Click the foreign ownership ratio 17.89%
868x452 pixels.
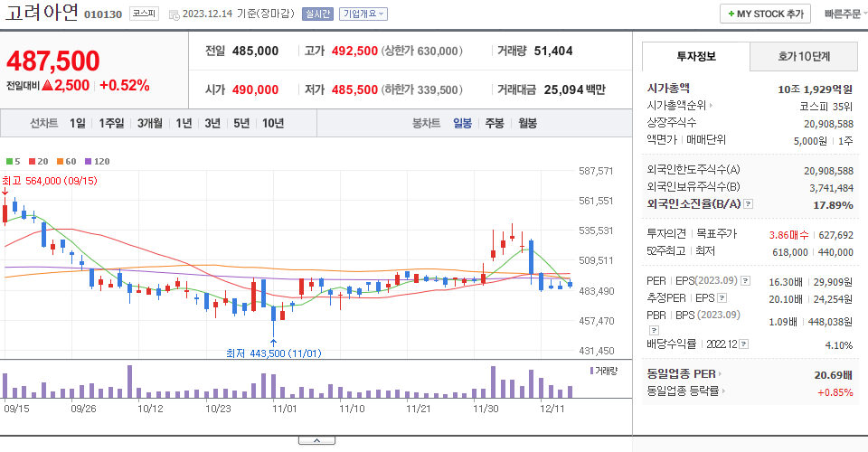(833, 205)
